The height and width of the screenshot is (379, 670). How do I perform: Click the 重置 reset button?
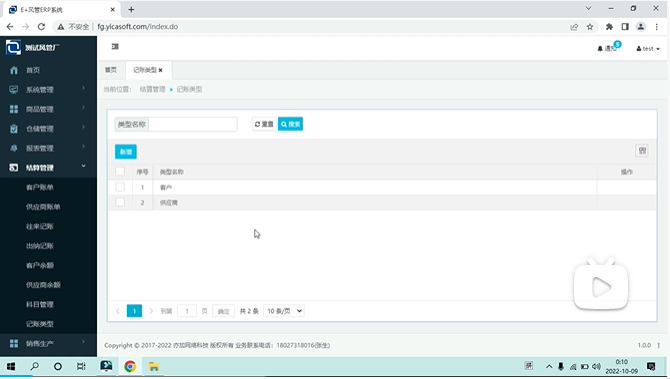[264, 124]
